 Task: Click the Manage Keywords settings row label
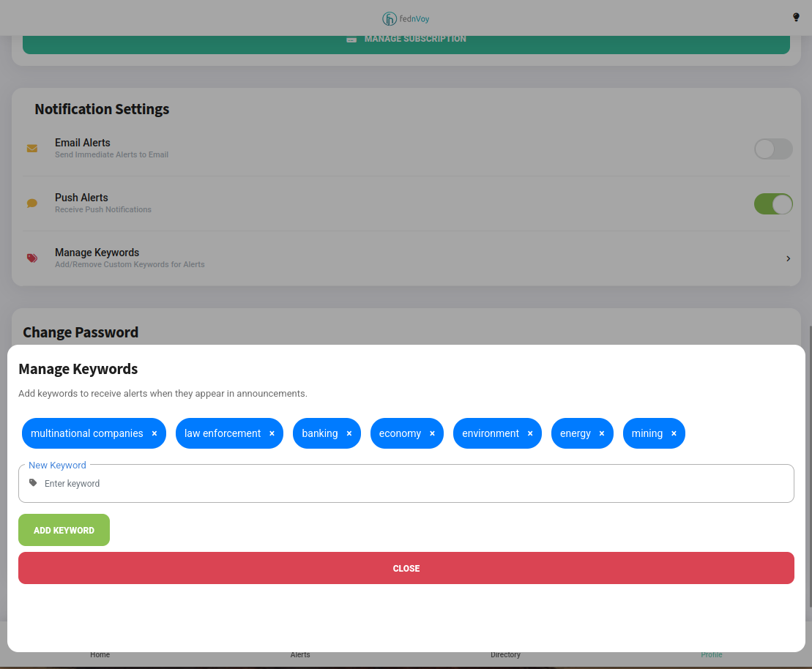97,253
